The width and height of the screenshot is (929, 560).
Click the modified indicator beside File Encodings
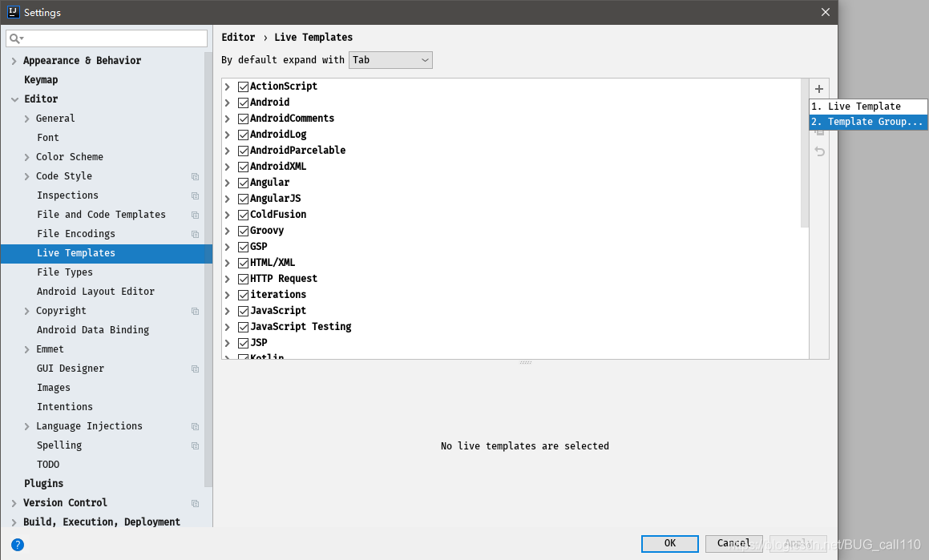195,234
